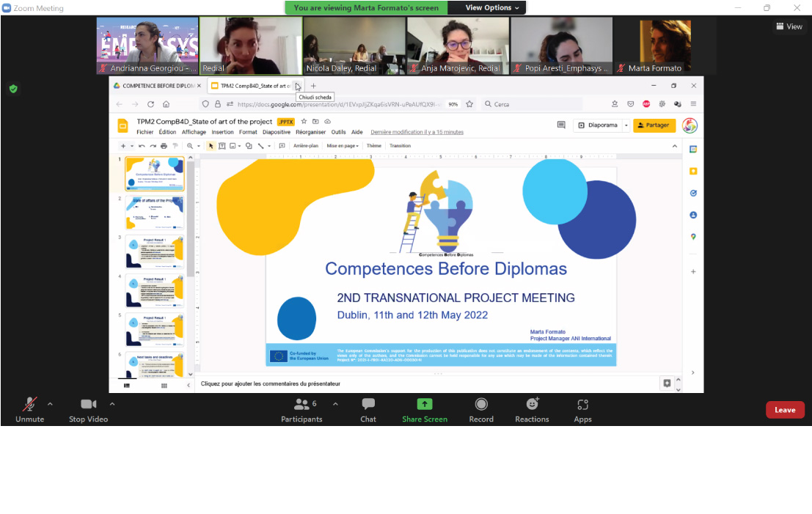Open the Pocket save icon

click(630, 104)
